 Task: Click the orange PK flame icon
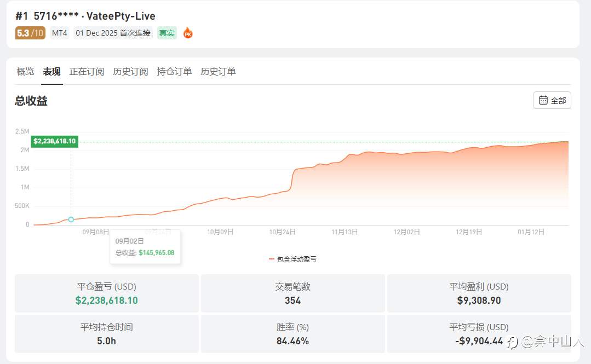188,33
